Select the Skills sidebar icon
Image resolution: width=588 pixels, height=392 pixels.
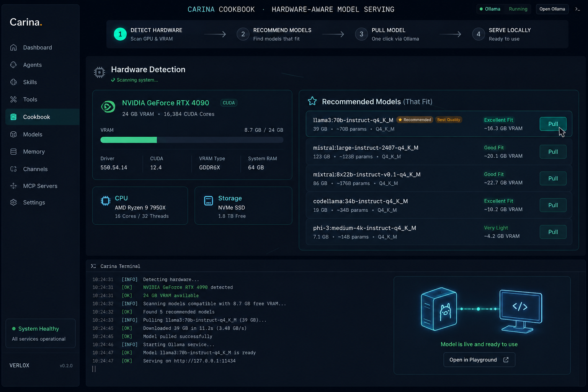tap(13, 82)
